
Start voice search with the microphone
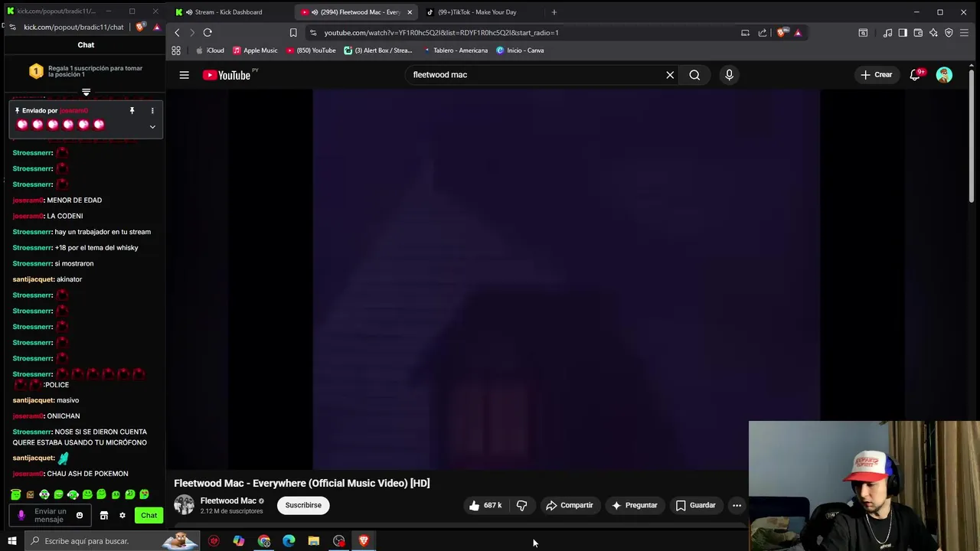click(729, 75)
